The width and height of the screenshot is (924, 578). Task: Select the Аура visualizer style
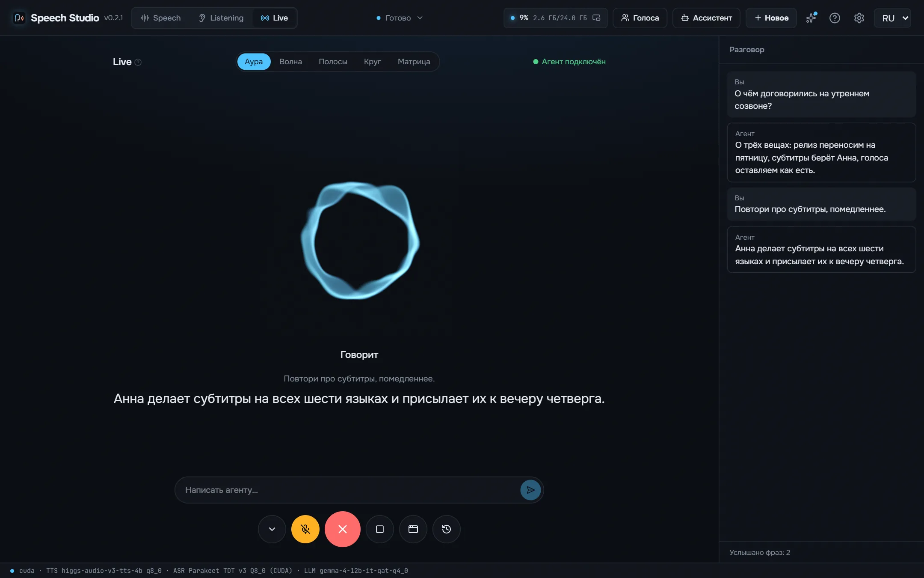tap(254, 62)
